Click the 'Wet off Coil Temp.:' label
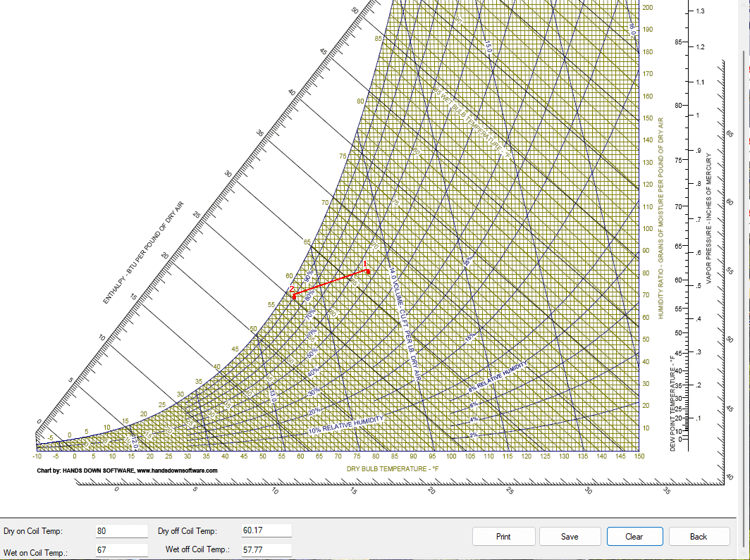This screenshot has width=750, height=560. pos(197,549)
